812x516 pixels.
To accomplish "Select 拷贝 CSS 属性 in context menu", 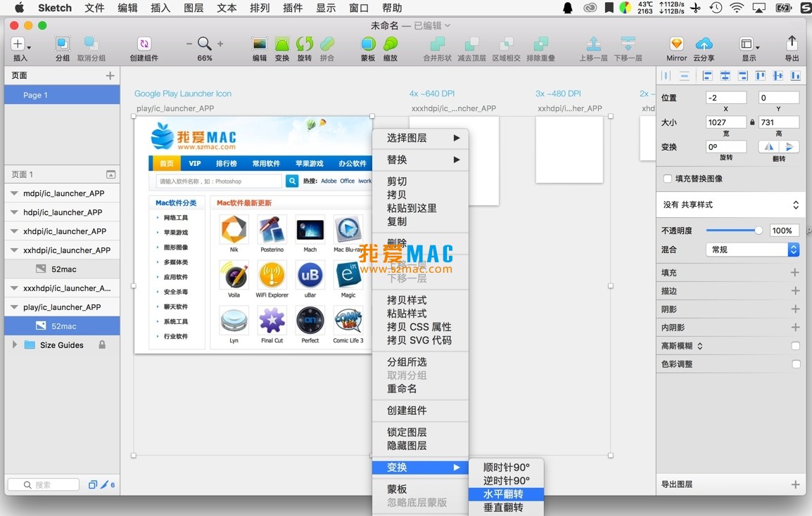I will pos(420,327).
